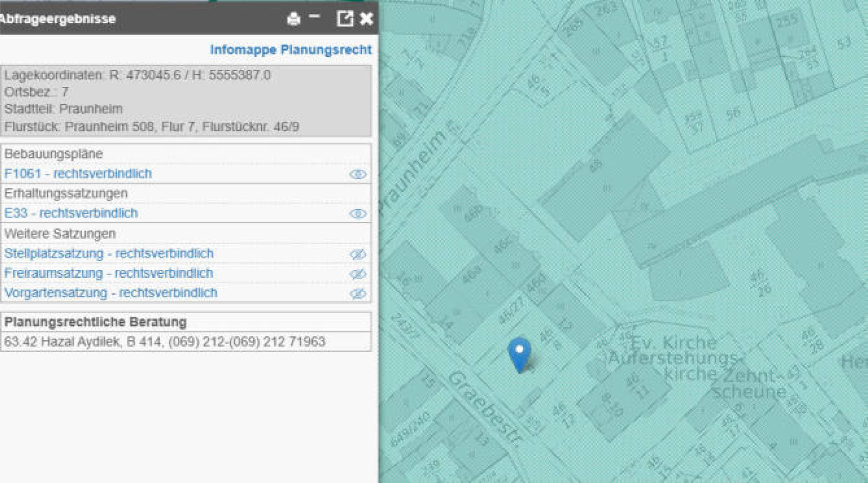Close the Abfrageergebnisse panel
This screenshot has height=483, width=868.
pos(366,19)
